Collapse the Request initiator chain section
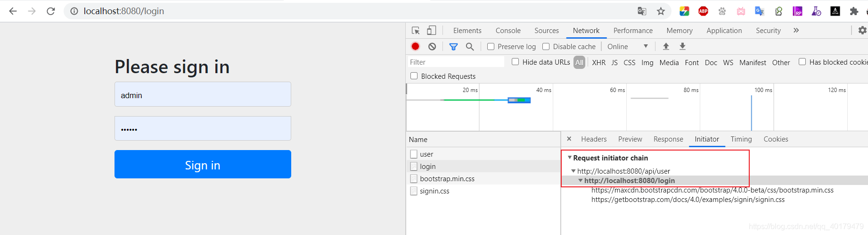868x235 pixels. [570, 158]
